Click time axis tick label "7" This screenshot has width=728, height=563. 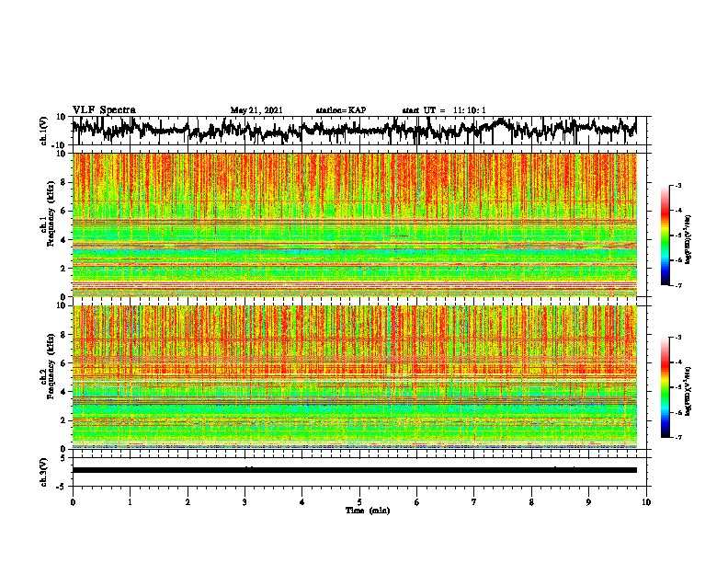(x=474, y=502)
